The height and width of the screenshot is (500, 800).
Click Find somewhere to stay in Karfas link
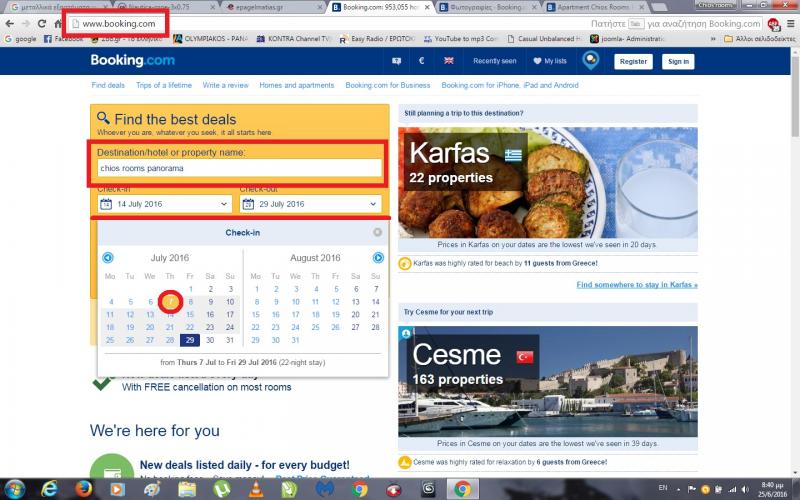pos(637,285)
